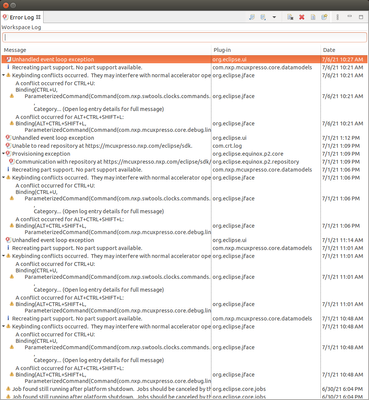Image resolution: width=369 pixels, height=400 pixels.
Task: Click the Restore Log icon
Action: point(324,17)
